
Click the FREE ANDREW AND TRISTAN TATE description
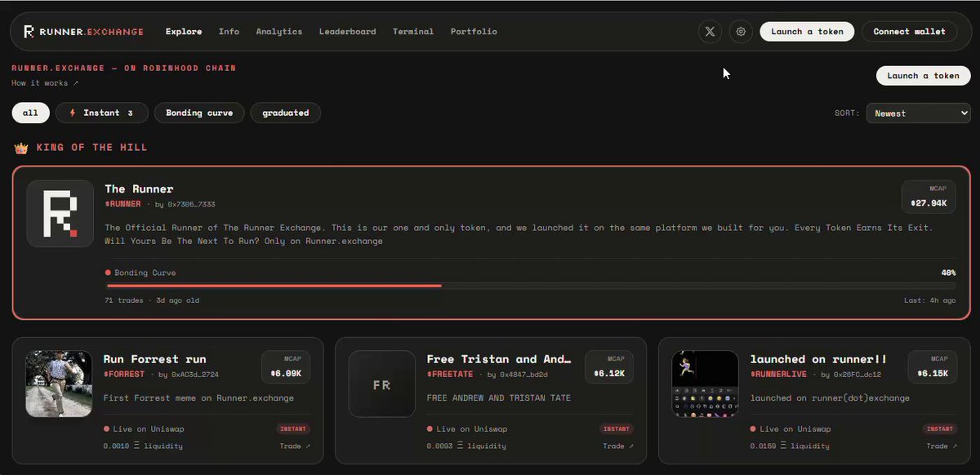click(x=499, y=398)
